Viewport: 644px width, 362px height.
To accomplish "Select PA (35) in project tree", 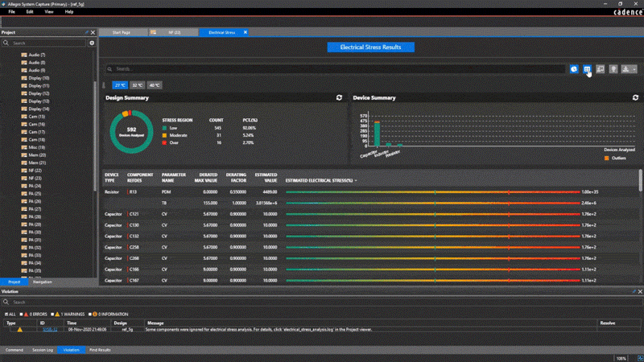I will 35,271.
